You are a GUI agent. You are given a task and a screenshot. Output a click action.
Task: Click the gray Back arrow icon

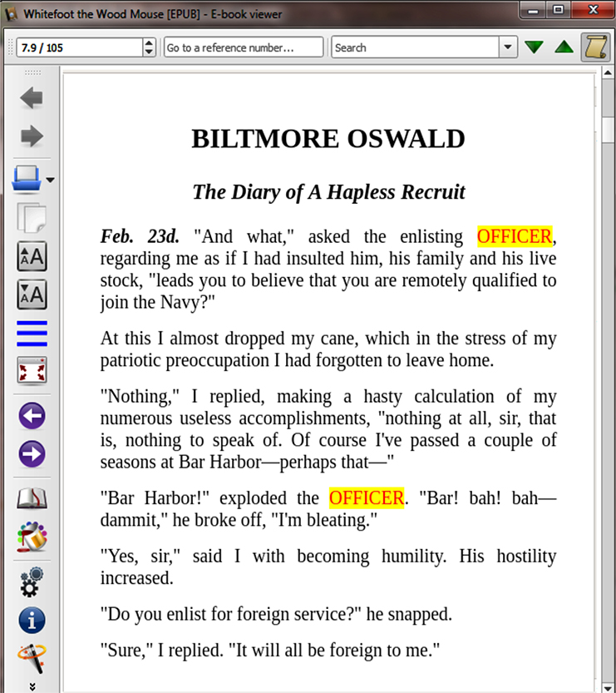point(32,98)
